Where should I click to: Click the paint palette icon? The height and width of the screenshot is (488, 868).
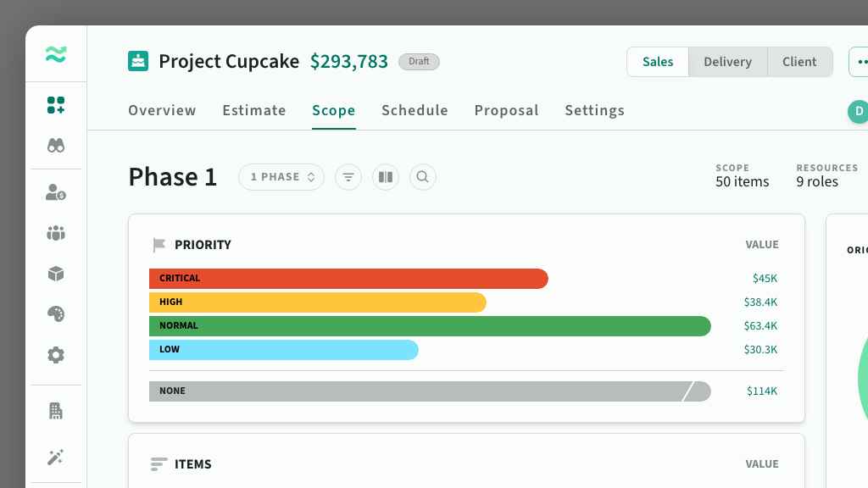coord(56,314)
